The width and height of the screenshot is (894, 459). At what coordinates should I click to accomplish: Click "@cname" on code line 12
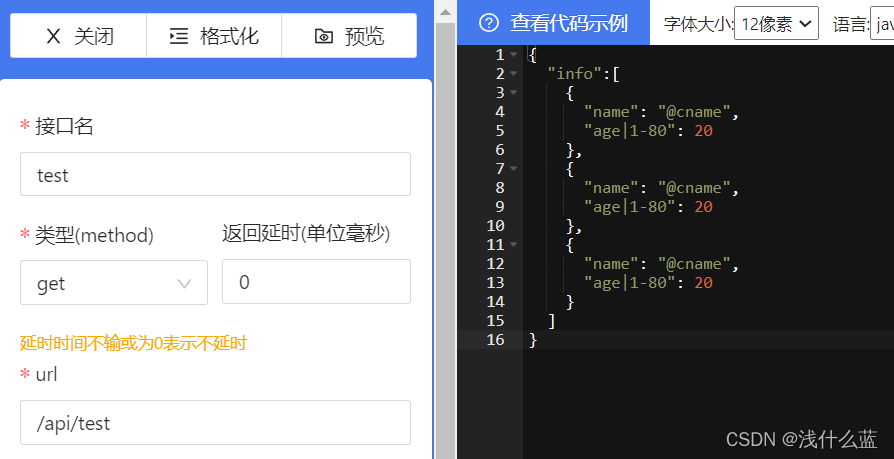694,263
